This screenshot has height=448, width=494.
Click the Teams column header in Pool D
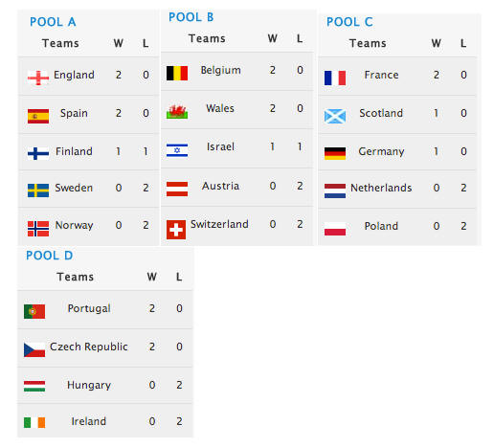(x=76, y=277)
